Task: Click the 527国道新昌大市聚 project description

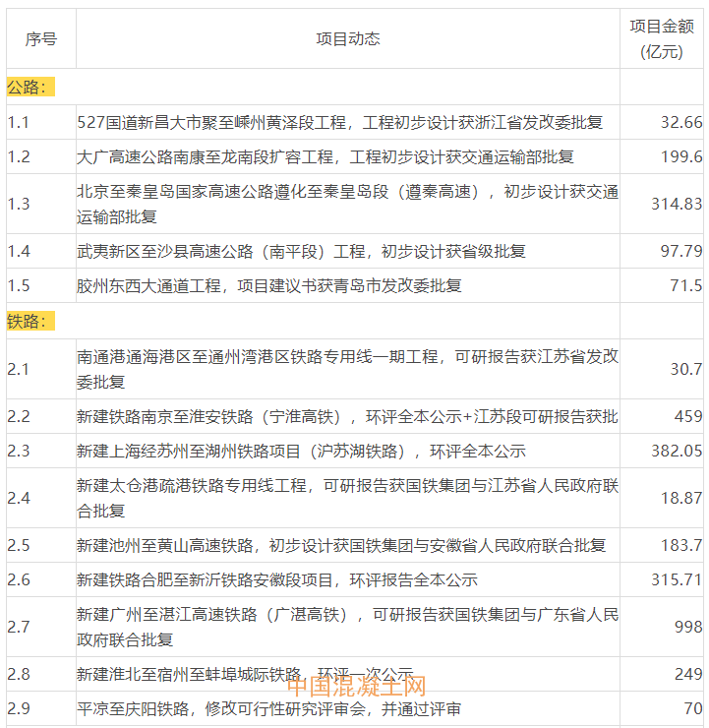Action: coord(340,123)
